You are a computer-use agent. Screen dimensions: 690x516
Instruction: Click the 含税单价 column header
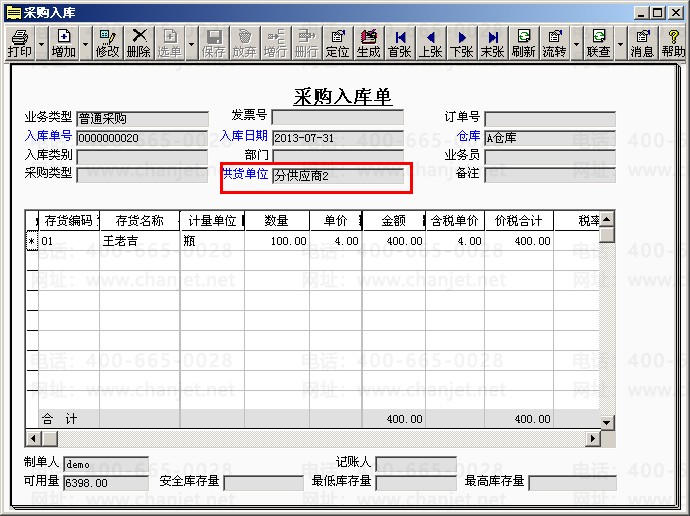click(455, 220)
